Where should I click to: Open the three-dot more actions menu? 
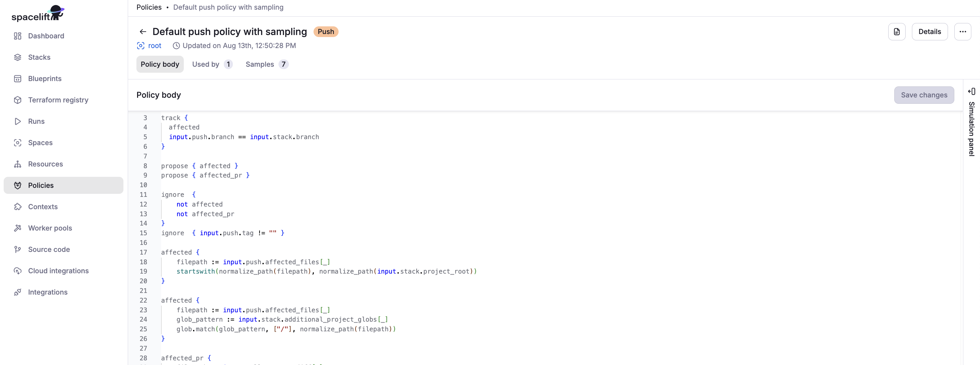[x=962, y=32]
